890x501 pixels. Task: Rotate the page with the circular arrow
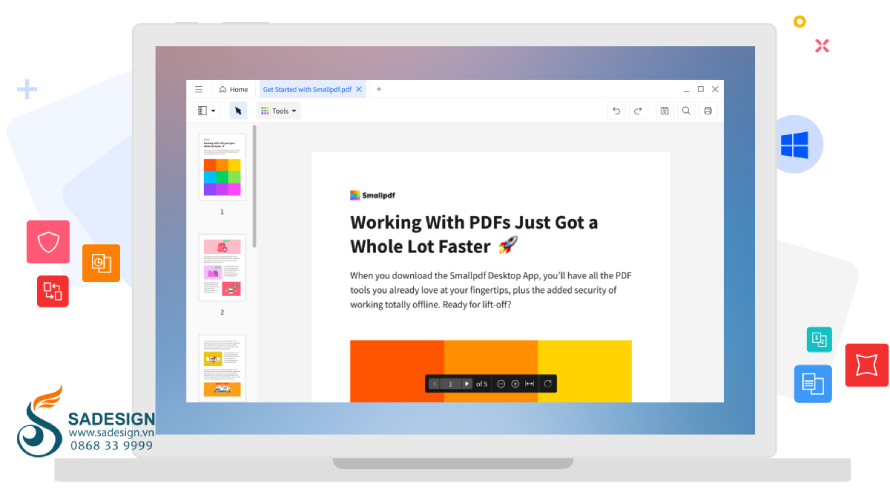tap(548, 384)
